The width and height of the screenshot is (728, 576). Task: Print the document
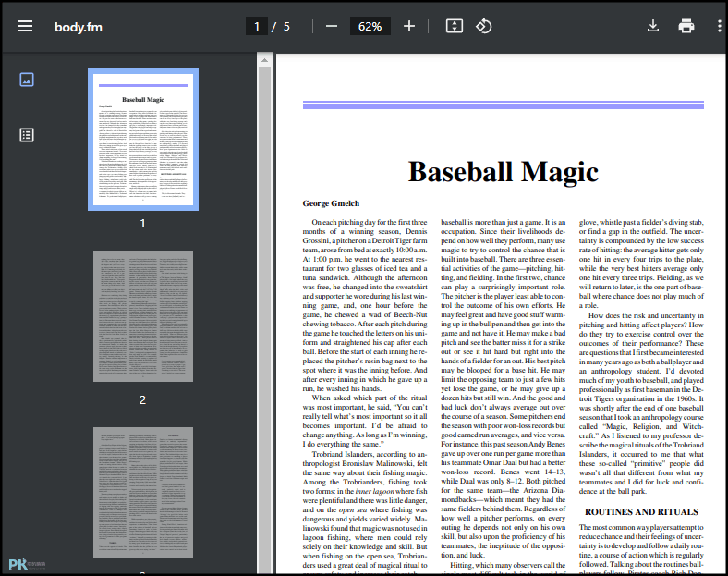[x=686, y=26]
